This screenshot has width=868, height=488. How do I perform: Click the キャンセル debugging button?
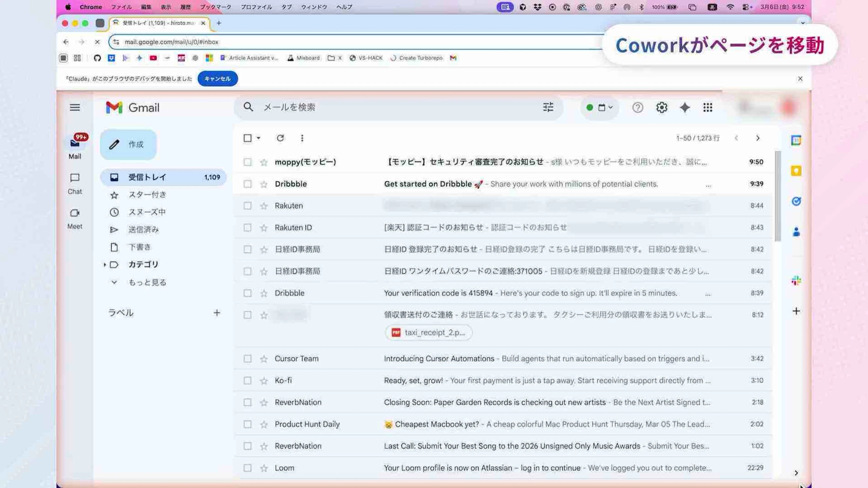point(217,78)
